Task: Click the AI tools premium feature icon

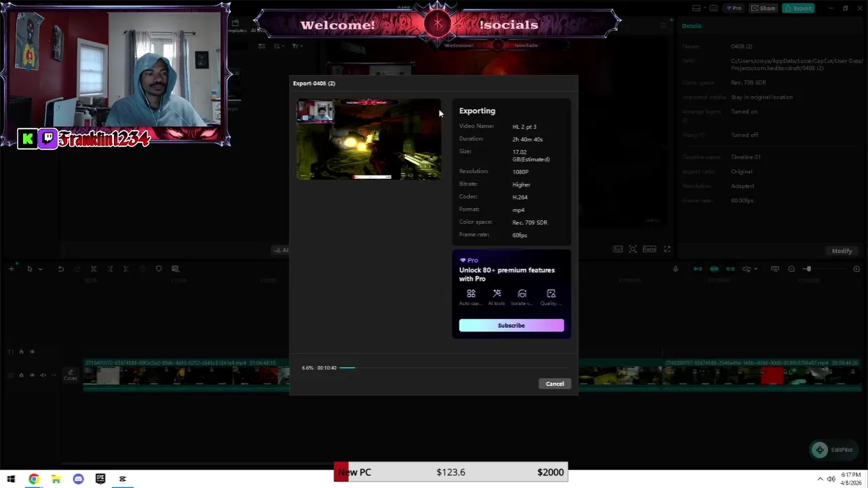Action: [496, 293]
